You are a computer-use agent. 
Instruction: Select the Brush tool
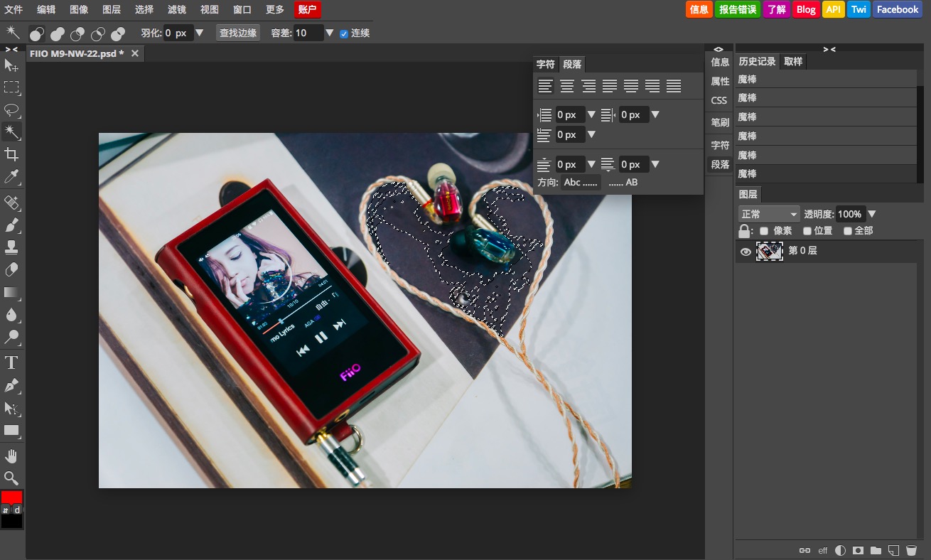tap(11, 225)
